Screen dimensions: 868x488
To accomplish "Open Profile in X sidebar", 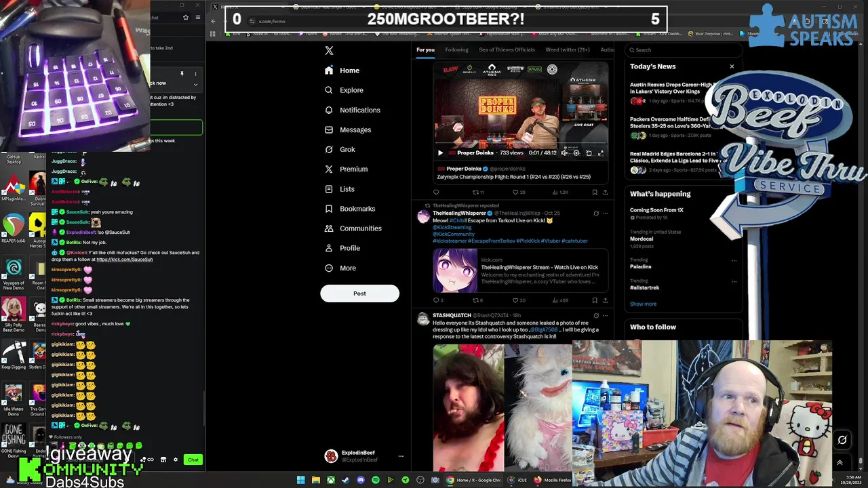I will [x=342, y=248].
